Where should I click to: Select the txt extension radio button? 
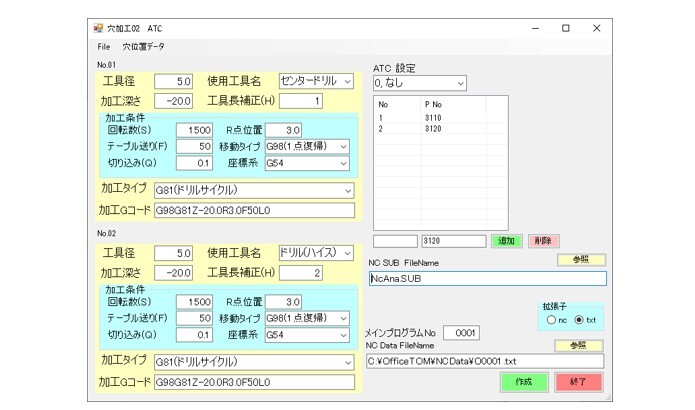(x=580, y=319)
